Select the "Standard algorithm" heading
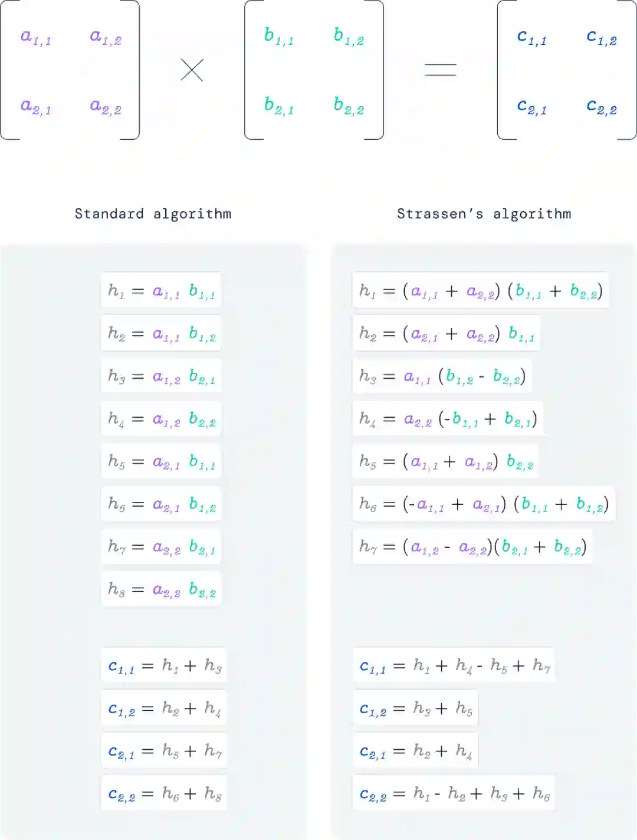This screenshot has width=637, height=840. click(x=153, y=214)
